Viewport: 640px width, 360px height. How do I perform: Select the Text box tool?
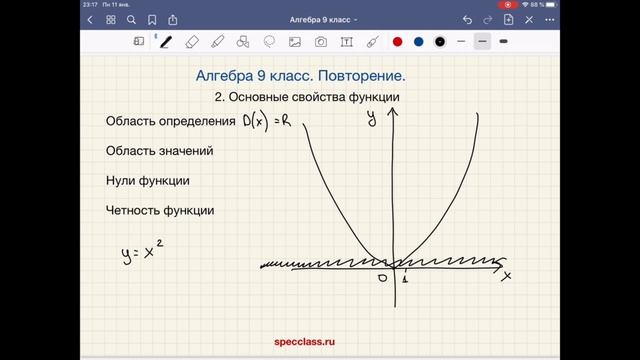click(347, 42)
